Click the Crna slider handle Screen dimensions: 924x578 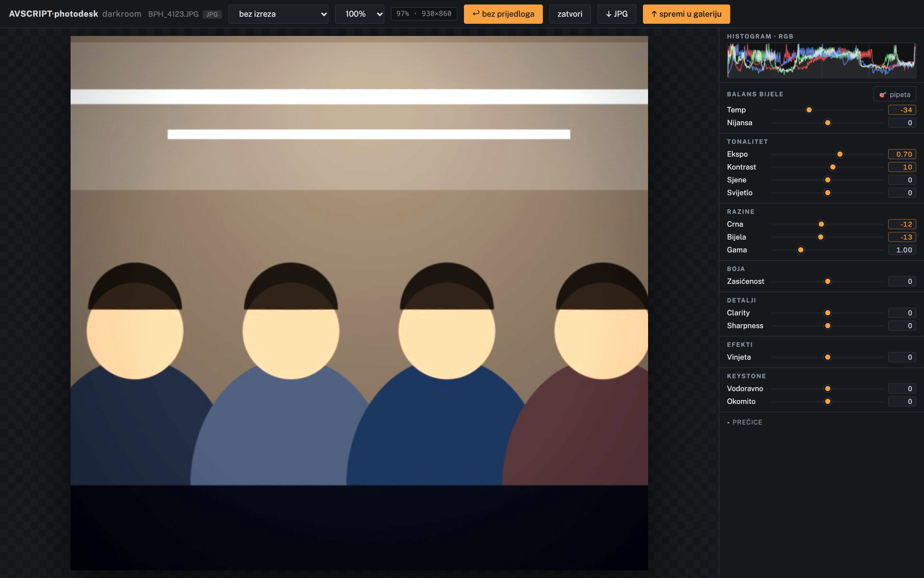(x=821, y=224)
